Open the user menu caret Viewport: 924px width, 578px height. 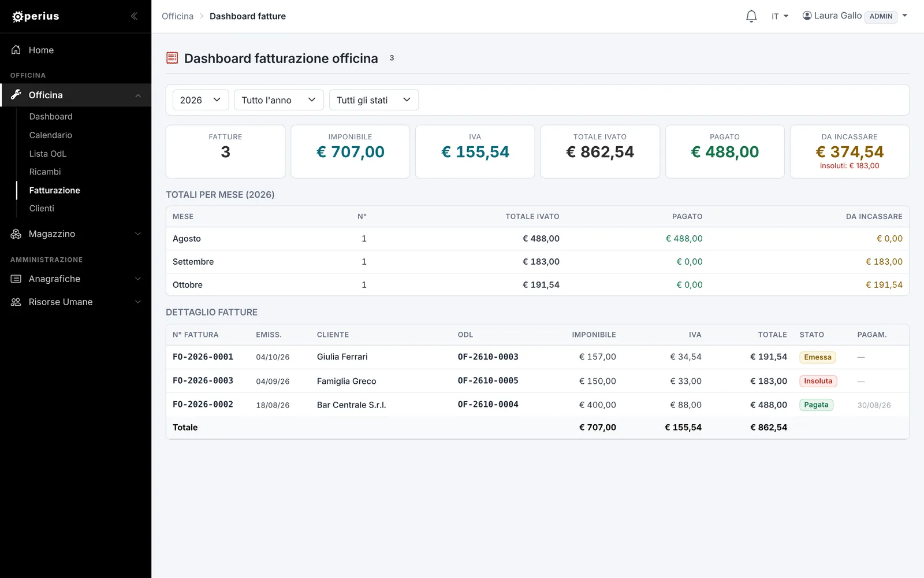point(905,16)
